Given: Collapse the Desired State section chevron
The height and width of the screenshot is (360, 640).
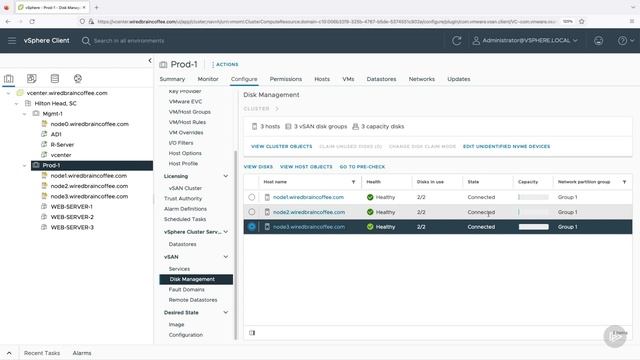Looking at the screenshot, I should click(x=226, y=313).
